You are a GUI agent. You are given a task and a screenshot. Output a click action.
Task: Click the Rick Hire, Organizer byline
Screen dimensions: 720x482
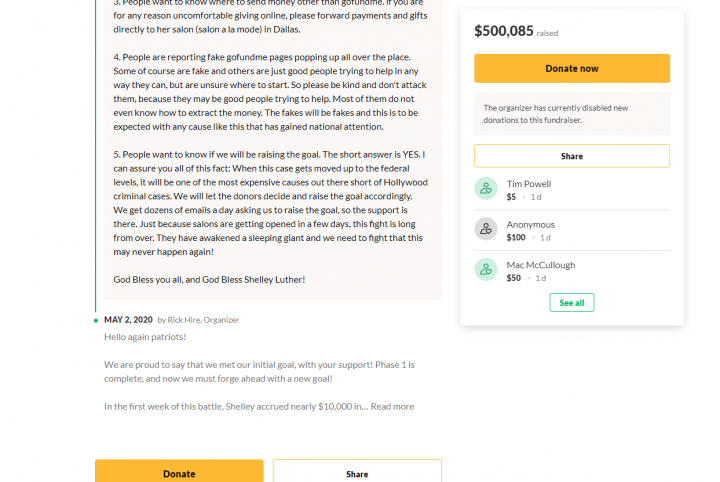tap(198, 320)
